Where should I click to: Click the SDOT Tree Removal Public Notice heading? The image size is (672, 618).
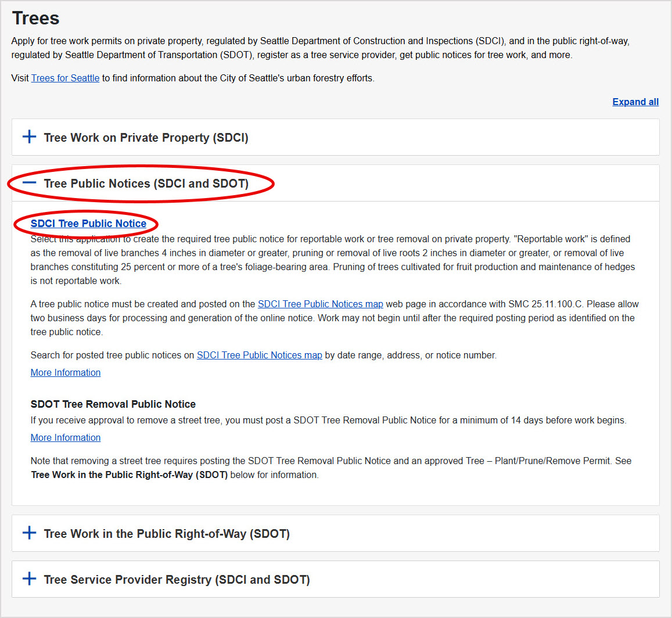(x=113, y=404)
